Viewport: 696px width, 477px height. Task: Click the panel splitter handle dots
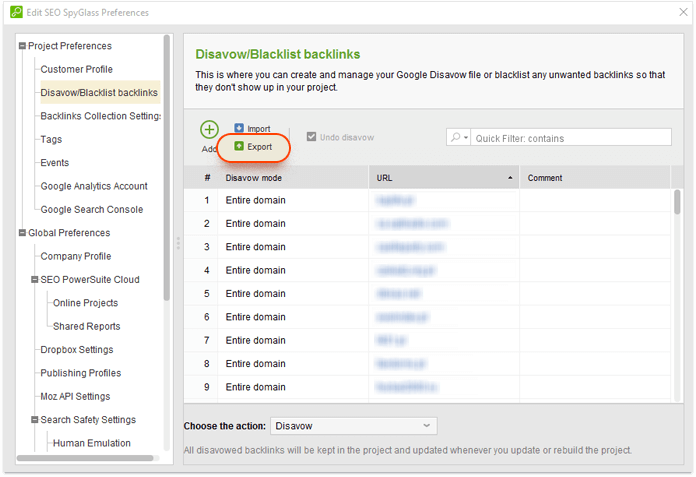coord(178,243)
